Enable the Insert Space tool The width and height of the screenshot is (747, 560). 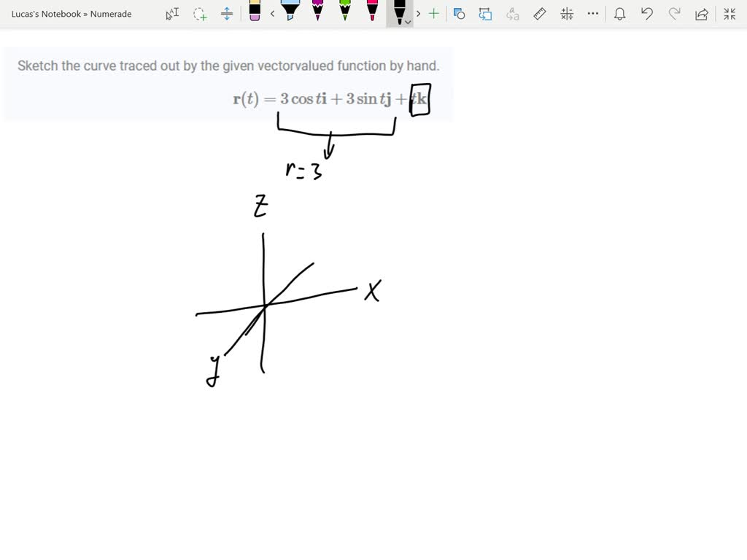pyautogui.click(x=227, y=13)
